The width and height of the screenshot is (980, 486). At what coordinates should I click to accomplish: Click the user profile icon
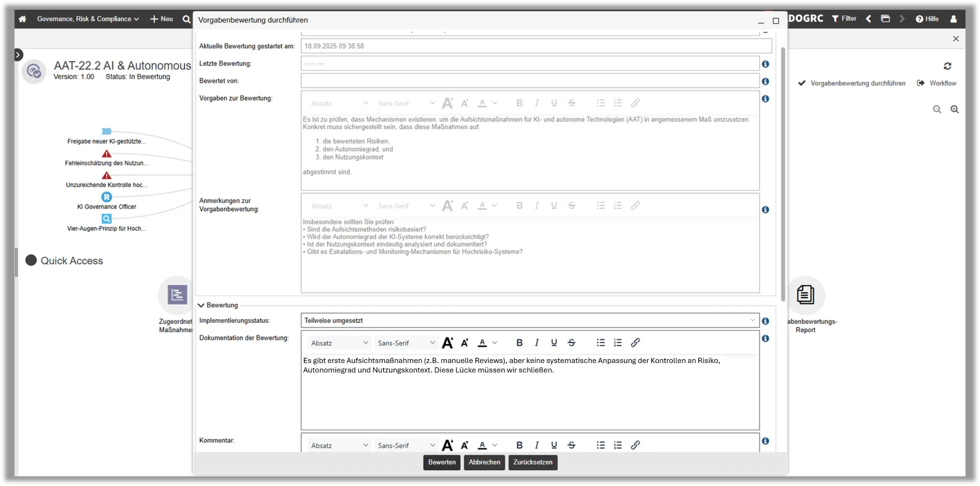click(953, 19)
